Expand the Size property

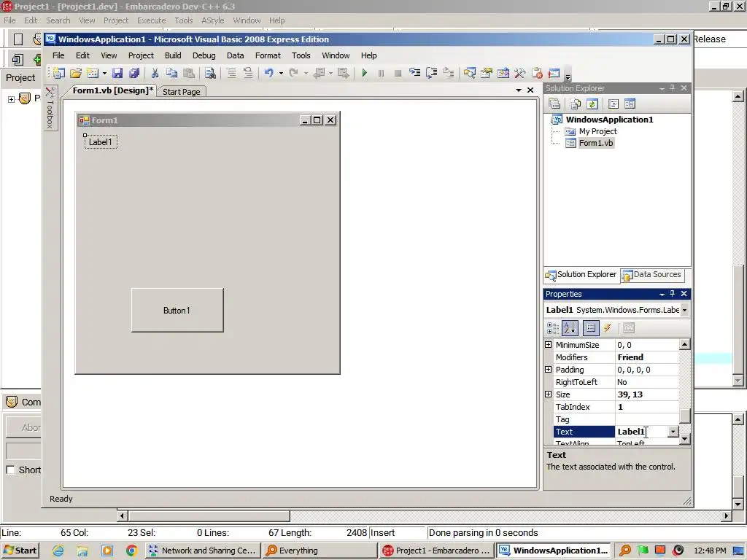tap(549, 394)
